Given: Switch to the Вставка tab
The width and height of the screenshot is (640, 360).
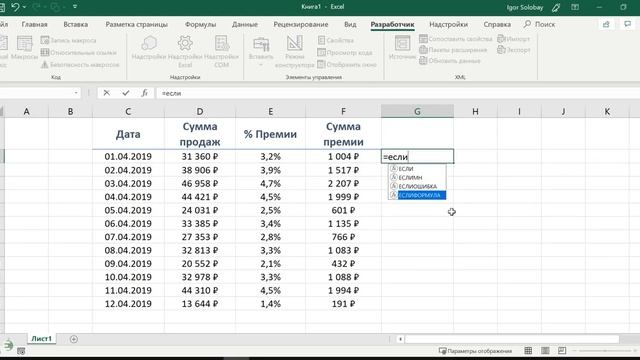Looking at the screenshot, I should pos(76,24).
